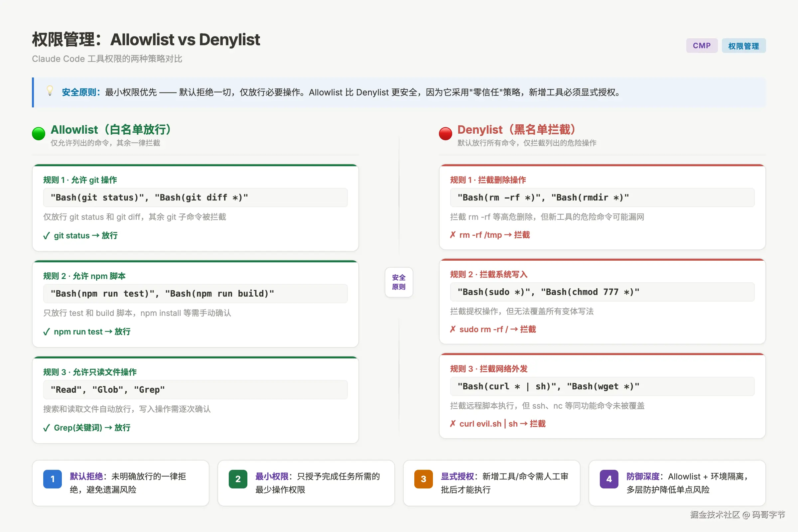
Task: Click the code block with Bash(curl * | sh)
Action: [602, 386]
